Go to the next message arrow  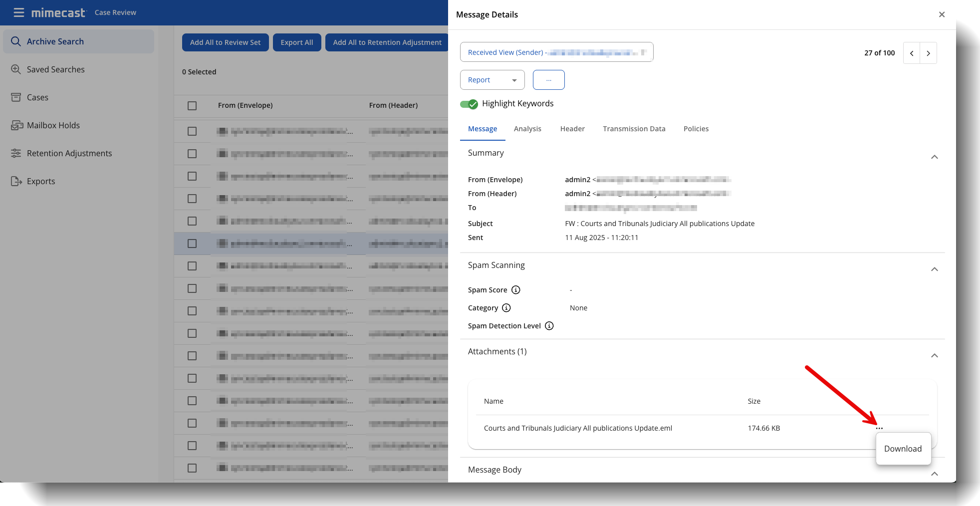pyautogui.click(x=928, y=53)
